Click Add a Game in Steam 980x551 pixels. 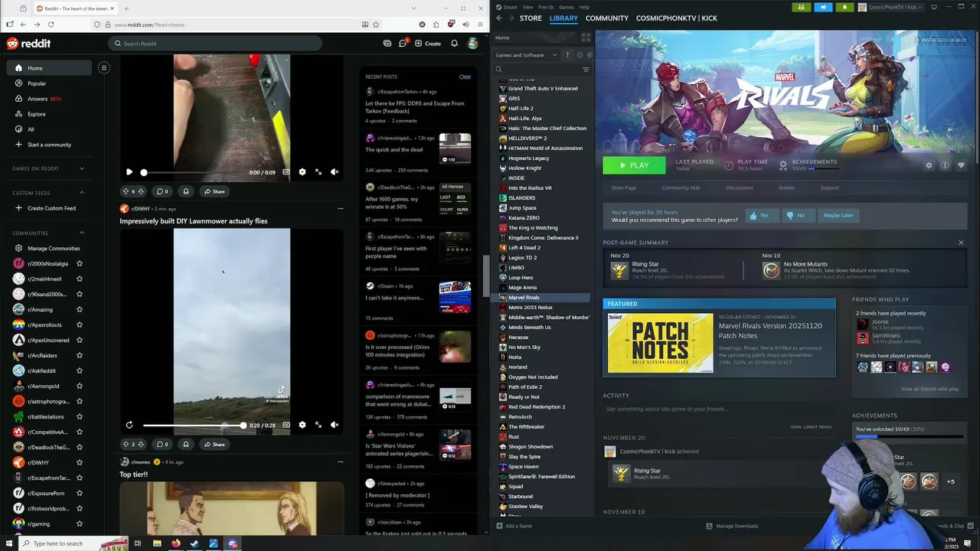point(514,526)
